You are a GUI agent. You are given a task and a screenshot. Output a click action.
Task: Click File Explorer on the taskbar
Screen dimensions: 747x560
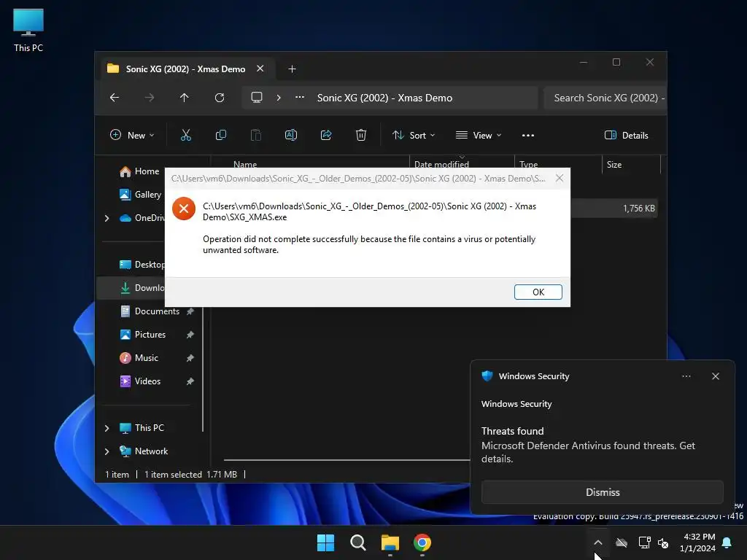pos(390,542)
